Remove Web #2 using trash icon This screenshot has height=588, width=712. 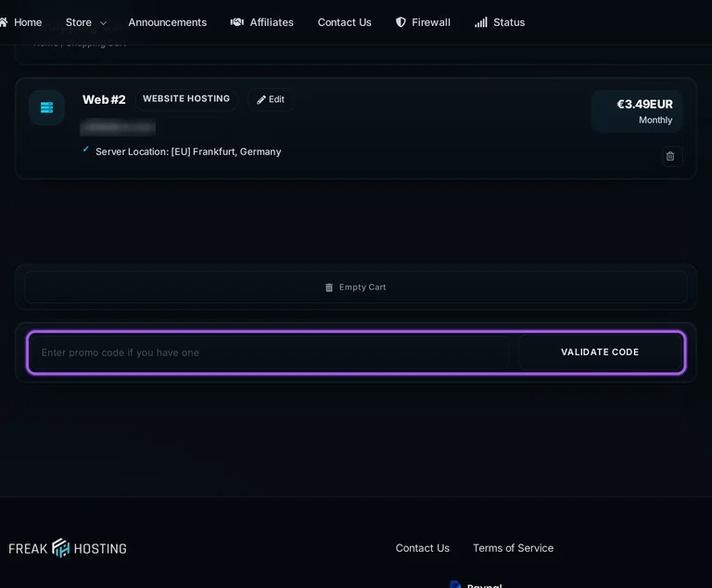(670, 157)
